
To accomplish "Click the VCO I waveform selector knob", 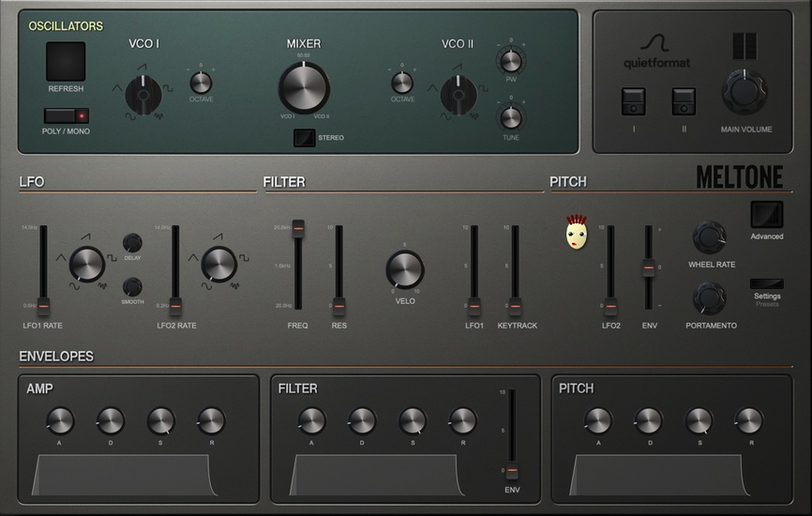I will point(143,95).
